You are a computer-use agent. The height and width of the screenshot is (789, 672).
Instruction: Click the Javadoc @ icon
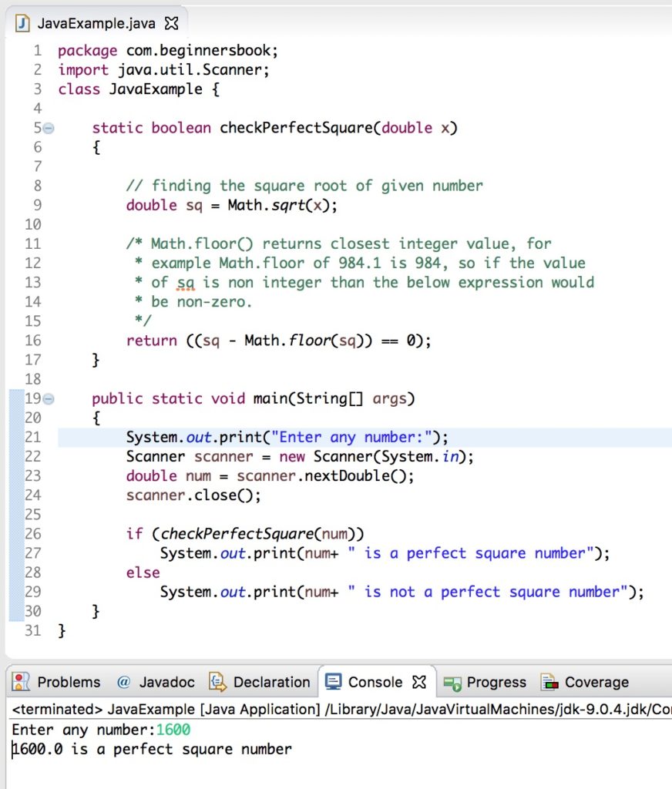tap(123, 682)
